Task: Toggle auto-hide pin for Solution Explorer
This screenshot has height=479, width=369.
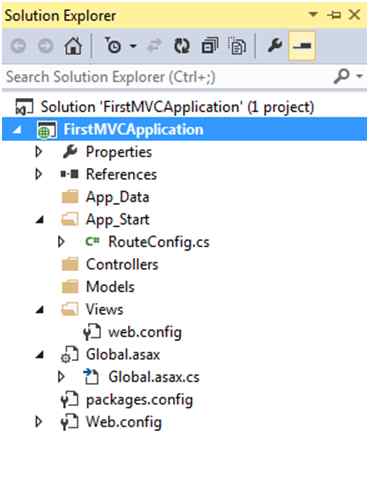Action: (334, 15)
